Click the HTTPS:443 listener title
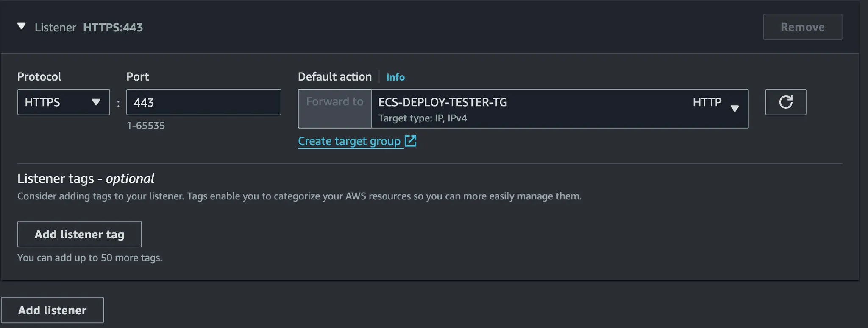 [113, 28]
